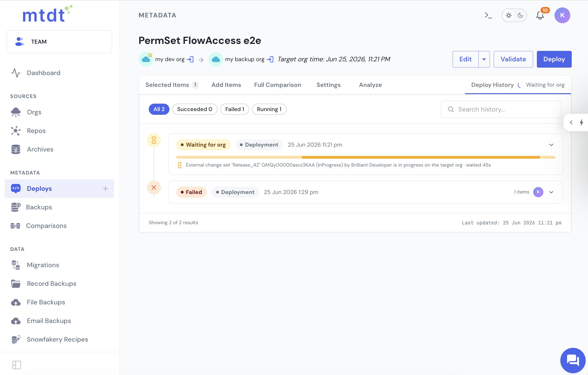Open my backup org login icon

(x=270, y=59)
